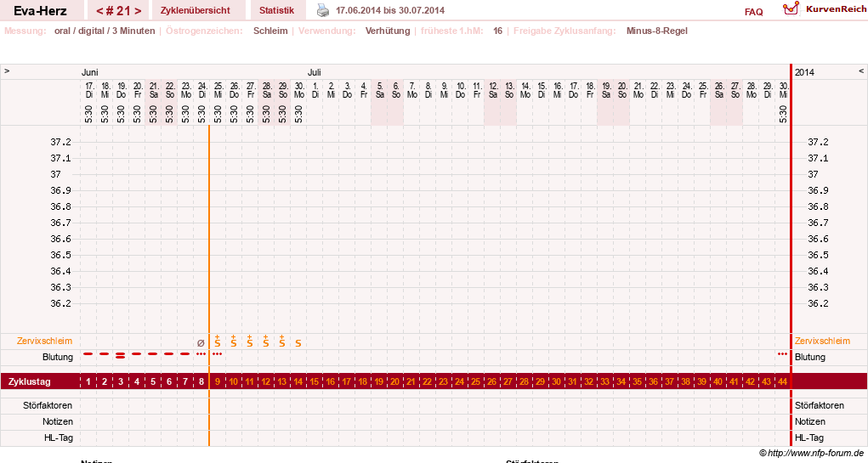Go to previous cycle arrow

pos(99,10)
